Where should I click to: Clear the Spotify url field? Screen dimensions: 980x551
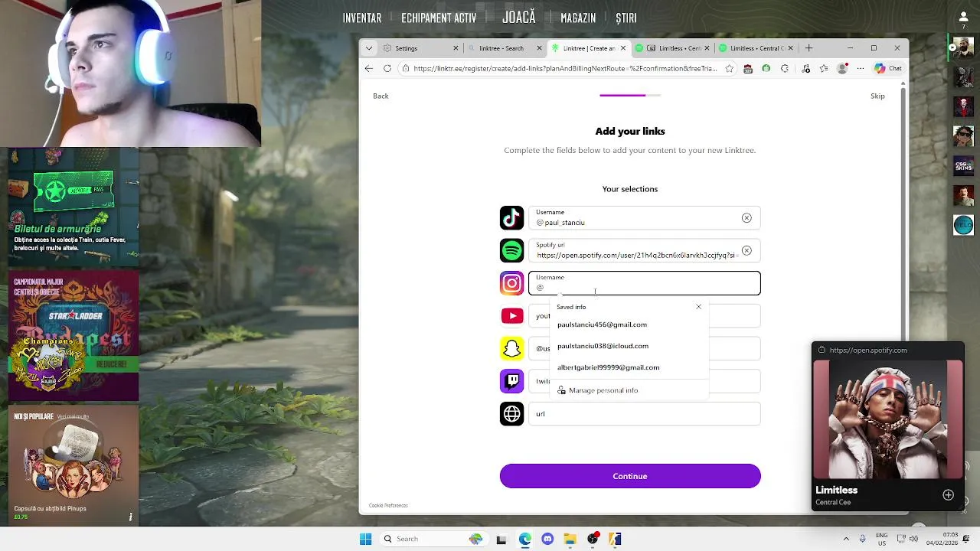click(746, 250)
